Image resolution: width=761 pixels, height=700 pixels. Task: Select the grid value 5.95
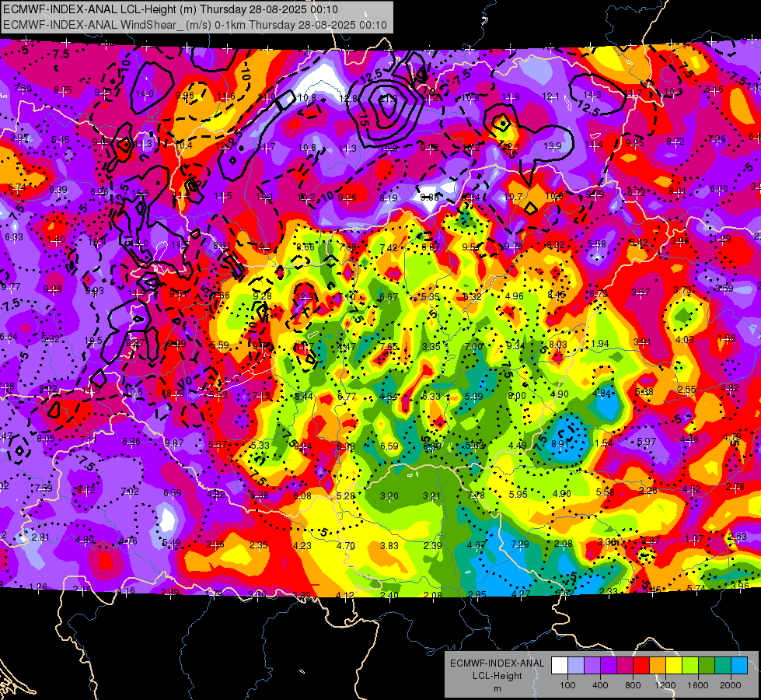[518, 495]
